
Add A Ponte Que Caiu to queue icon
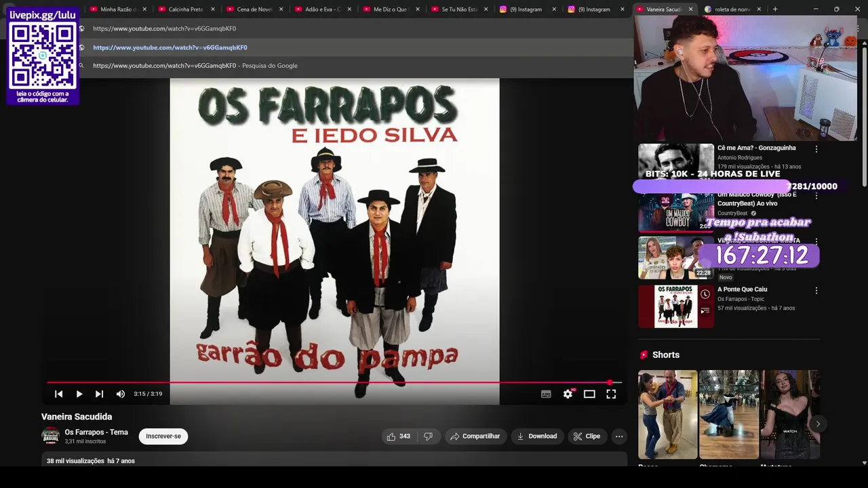tap(705, 311)
